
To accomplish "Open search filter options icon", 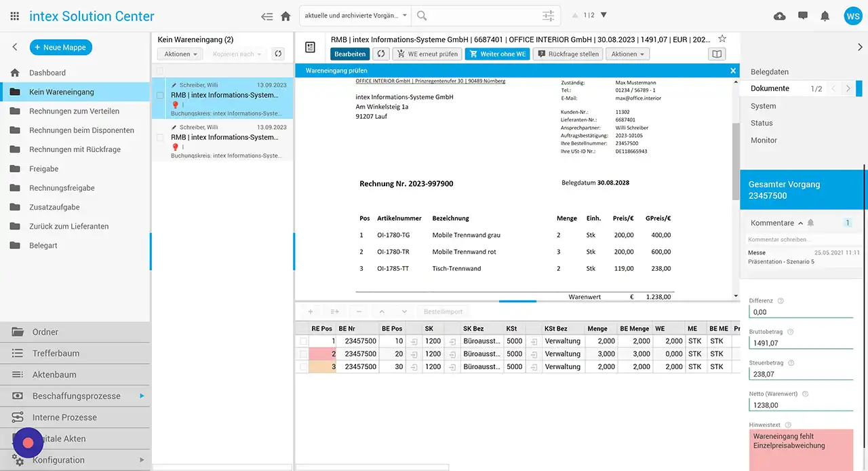I will click(548, 16).
